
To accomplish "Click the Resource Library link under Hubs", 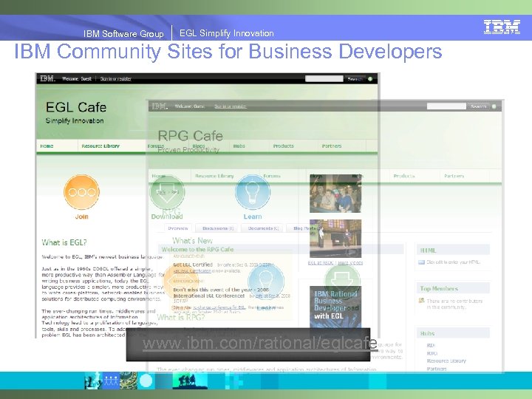I will (x=446, y=361).
